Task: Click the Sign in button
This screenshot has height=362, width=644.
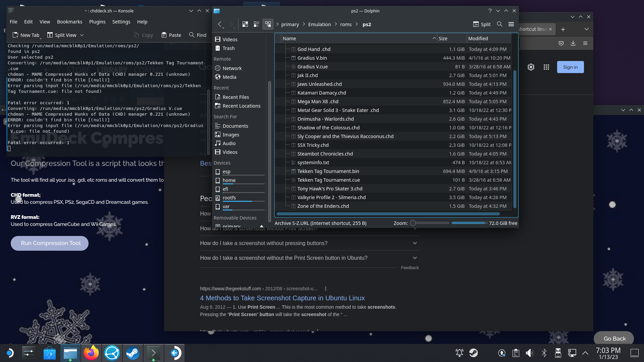Action: tap(570, 67)
